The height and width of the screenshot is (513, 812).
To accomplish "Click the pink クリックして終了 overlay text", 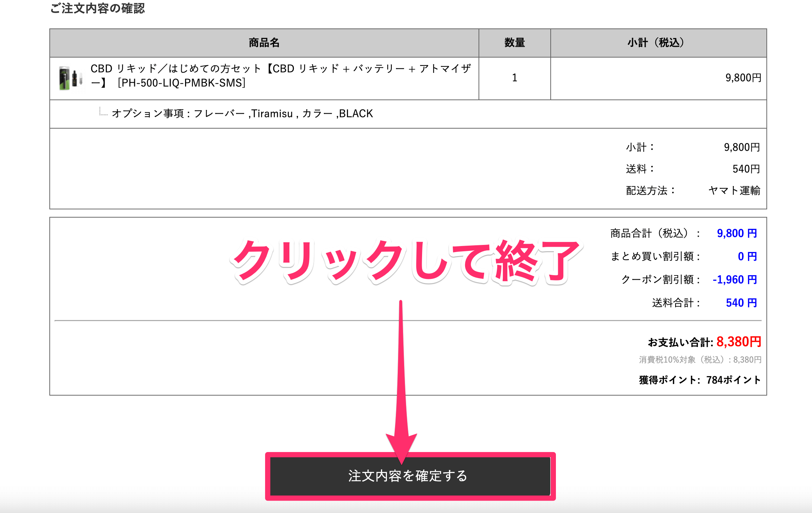I will point(406,262).
